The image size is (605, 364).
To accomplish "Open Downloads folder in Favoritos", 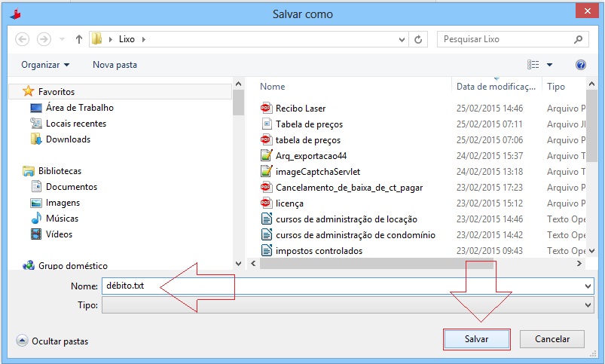I will coord(67,139).
